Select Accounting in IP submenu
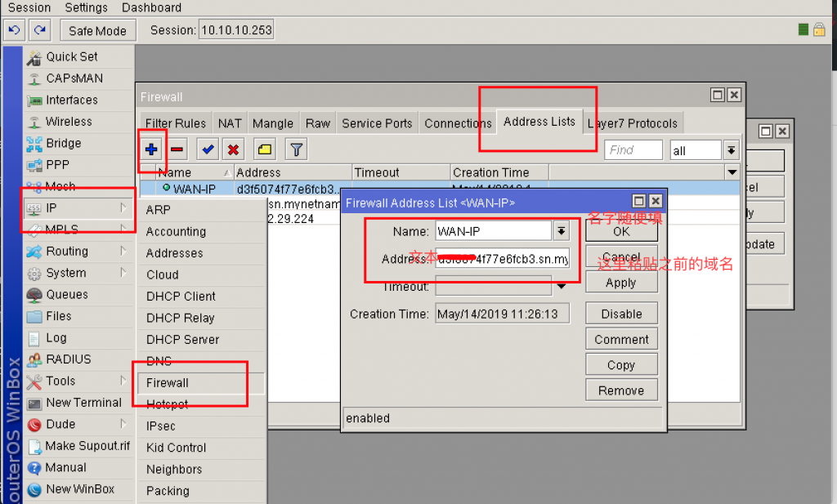 (202, 231)
